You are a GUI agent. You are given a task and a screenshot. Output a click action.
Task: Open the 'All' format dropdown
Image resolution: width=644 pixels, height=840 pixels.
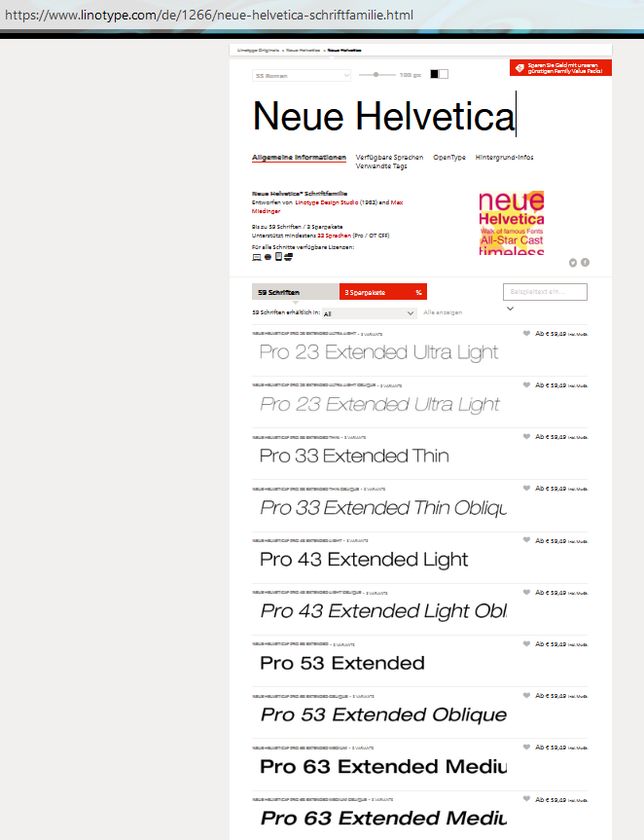coord(369,313)
